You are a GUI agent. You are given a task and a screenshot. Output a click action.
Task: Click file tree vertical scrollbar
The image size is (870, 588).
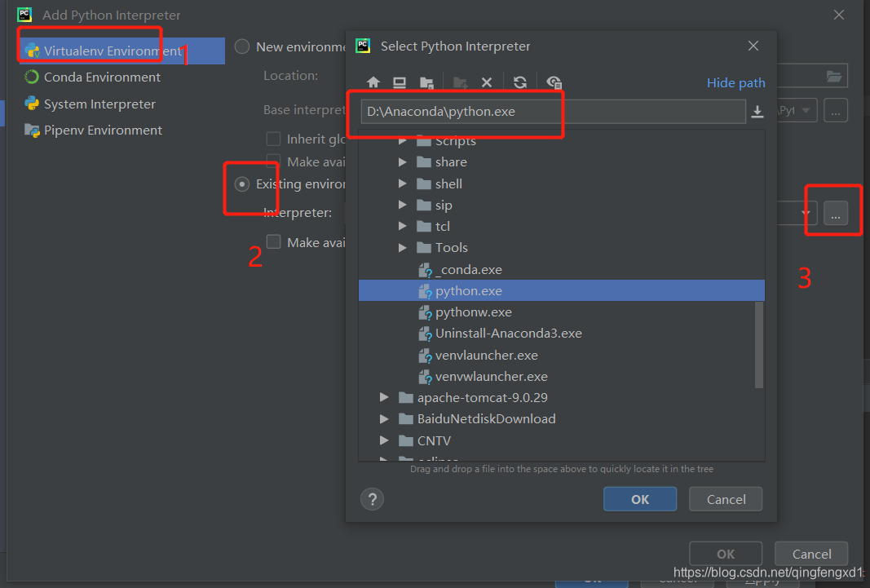759,344
